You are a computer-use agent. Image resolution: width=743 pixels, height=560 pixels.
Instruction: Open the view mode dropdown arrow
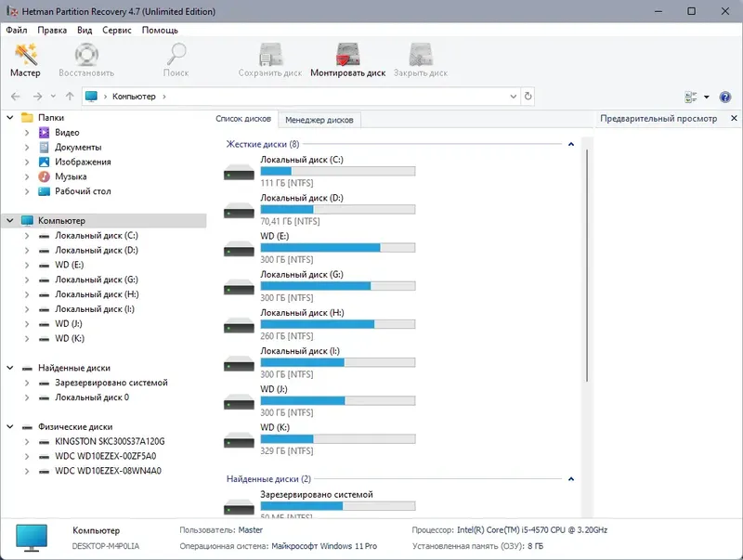pyautogui.click(x=707, y=98)
